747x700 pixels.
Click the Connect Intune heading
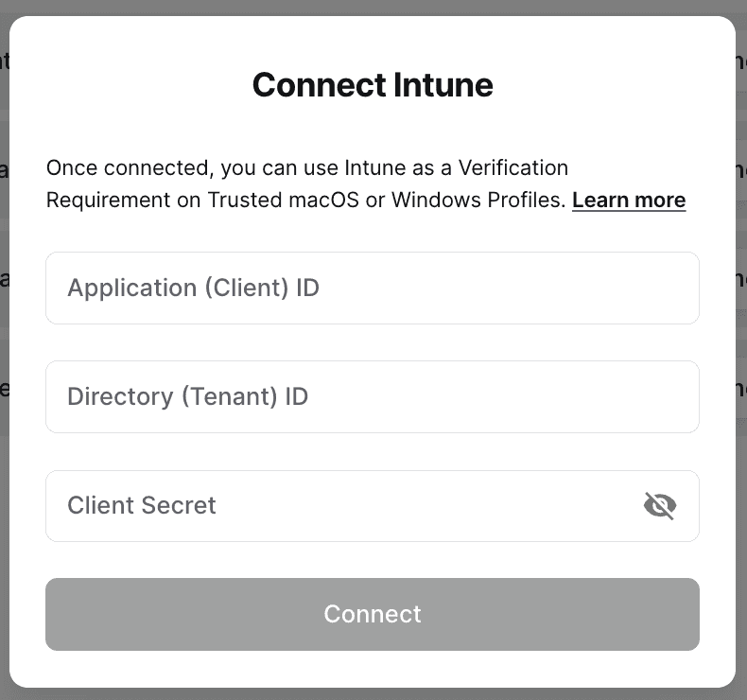point(373,85)
